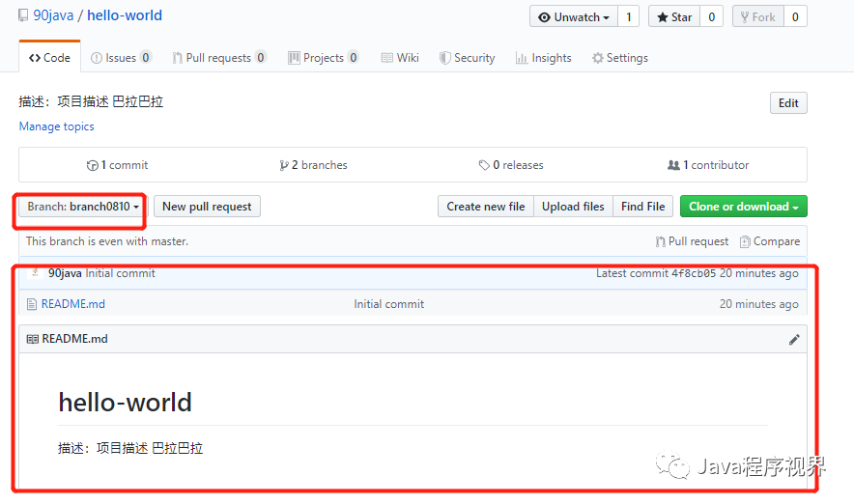Open the stargazers count beside Star
854x504 pixels.
point(711,16)
